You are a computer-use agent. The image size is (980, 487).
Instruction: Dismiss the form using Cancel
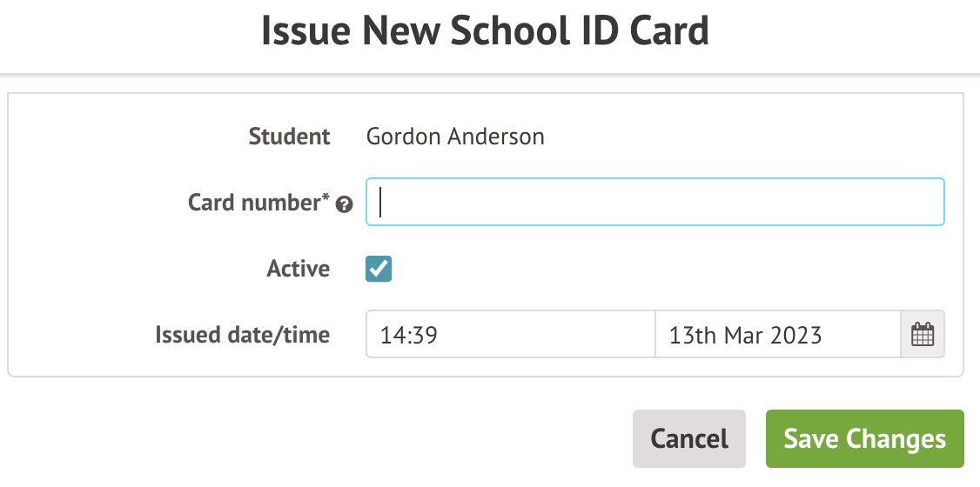coord(689,438)
